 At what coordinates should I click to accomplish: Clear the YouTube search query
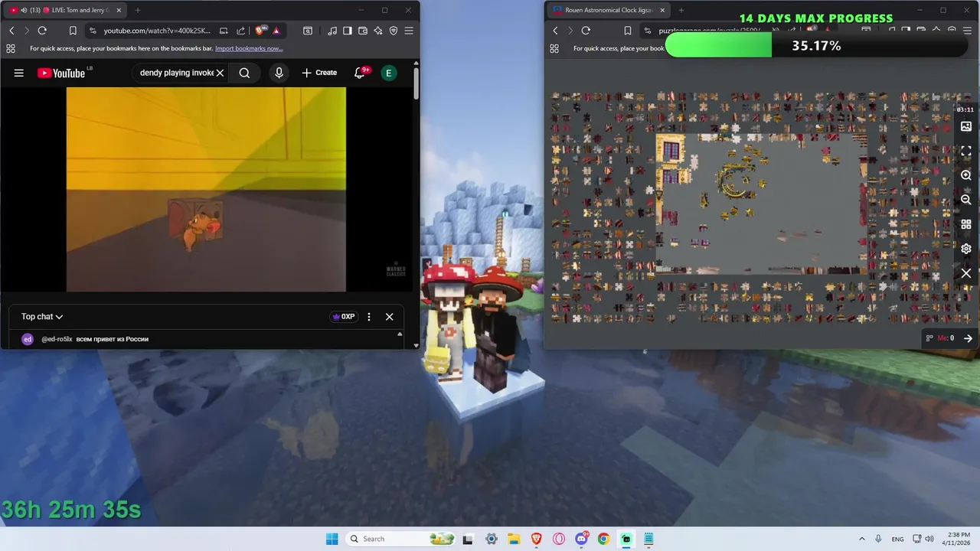coord(220,73)
